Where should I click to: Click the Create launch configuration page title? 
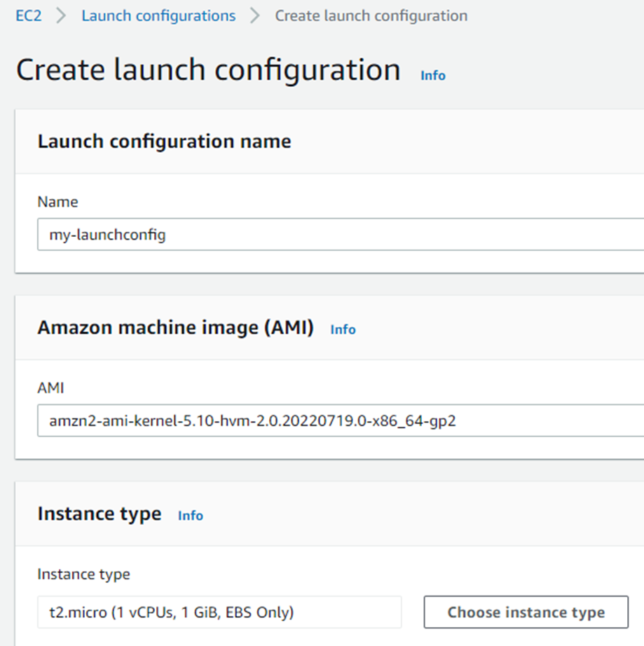point(208,69)
